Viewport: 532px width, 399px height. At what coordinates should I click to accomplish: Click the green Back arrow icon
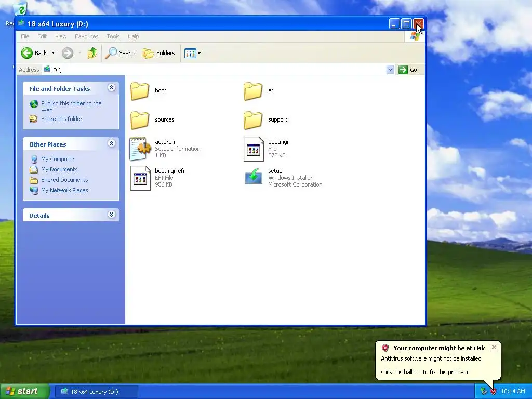pos(27,53)
